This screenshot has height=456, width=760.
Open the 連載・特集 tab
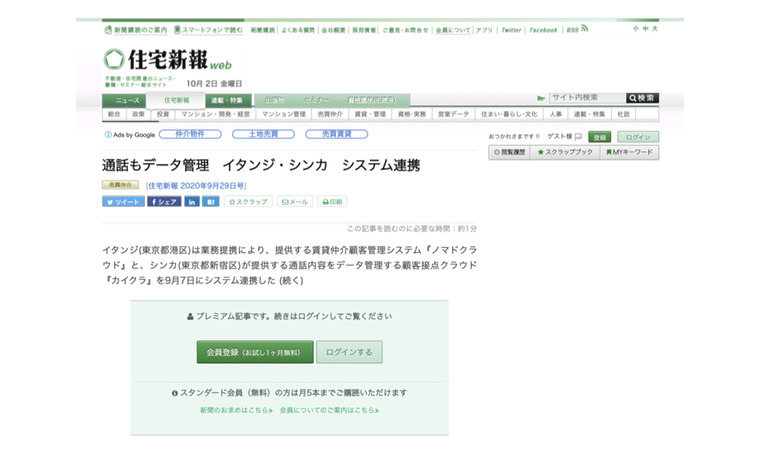coord(225,100)
